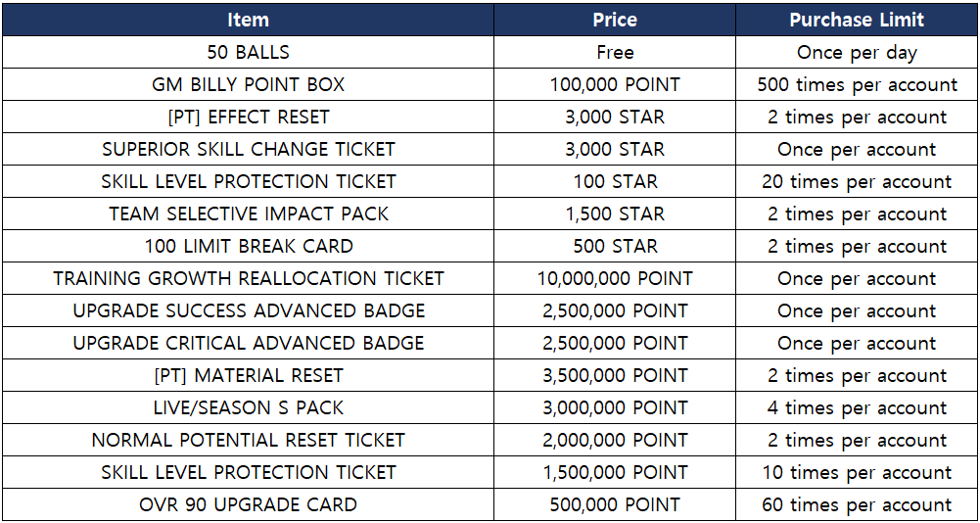Click the Item column header

point(248,20)
